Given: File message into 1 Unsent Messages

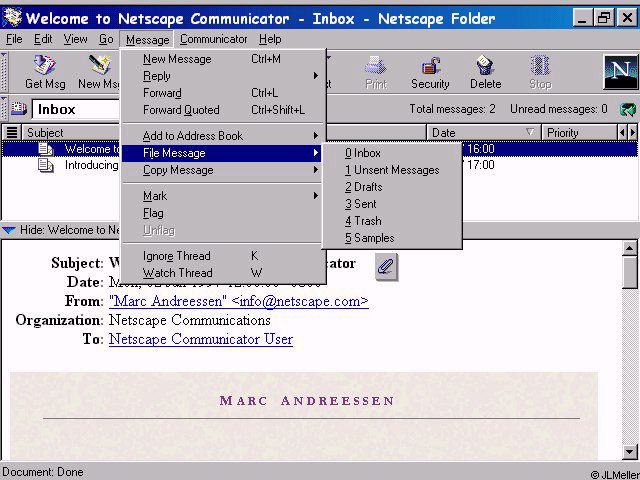Looking at the screenshot, I should click(392, 170).
